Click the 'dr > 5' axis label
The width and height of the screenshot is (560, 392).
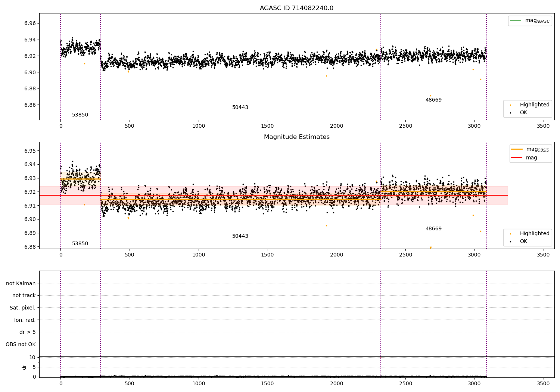[28, 332]
